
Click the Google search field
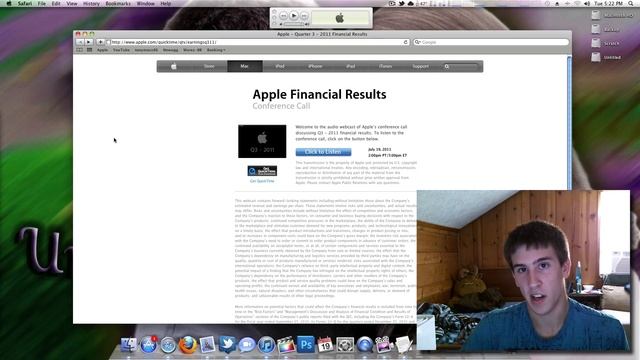(491, 42)
